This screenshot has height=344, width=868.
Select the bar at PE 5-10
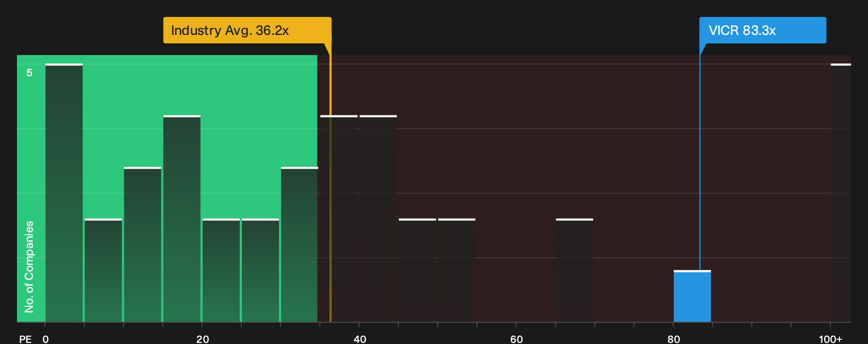[x=103, y=270]
